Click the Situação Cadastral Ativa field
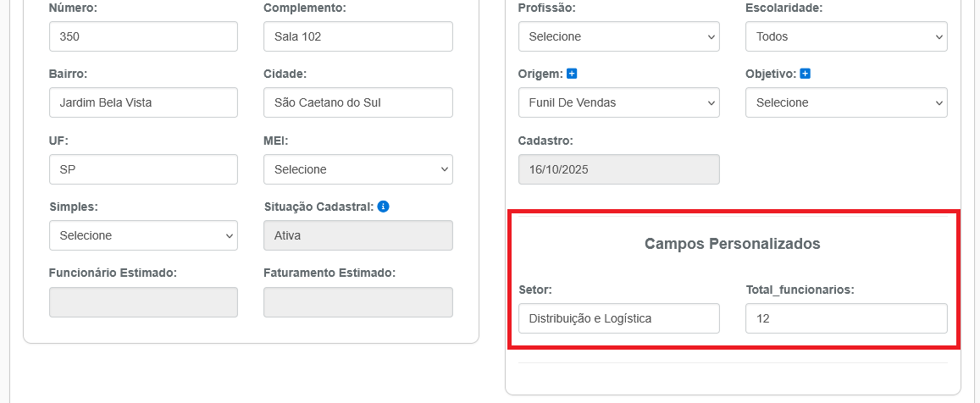The width and height of the screenshot is (980, 403). coord(357,235)
